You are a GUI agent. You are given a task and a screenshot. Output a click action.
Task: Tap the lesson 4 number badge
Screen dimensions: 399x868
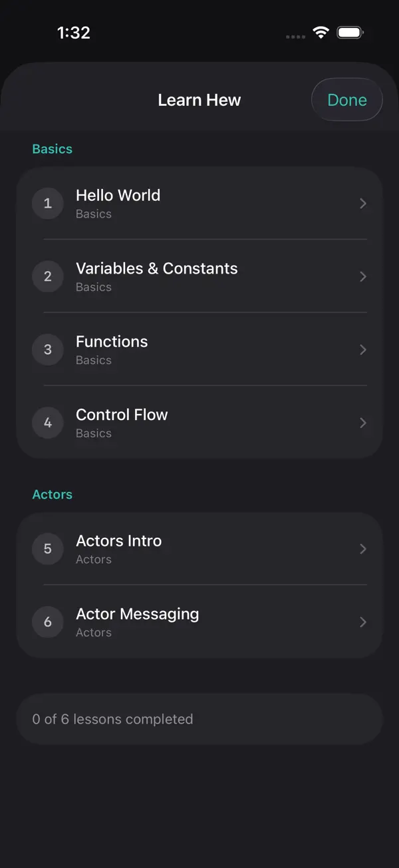[x=48, y=423]
